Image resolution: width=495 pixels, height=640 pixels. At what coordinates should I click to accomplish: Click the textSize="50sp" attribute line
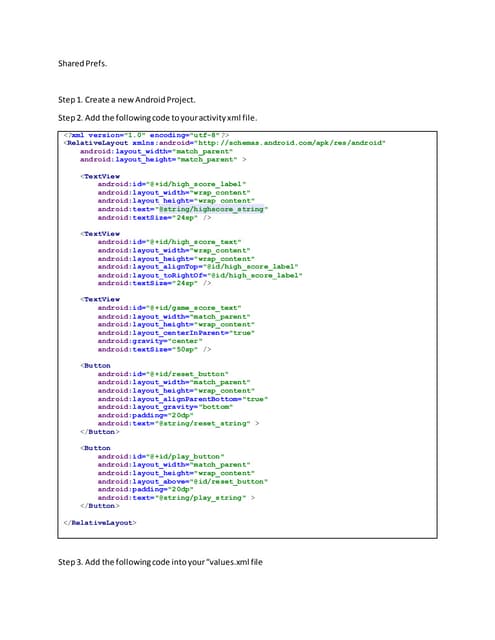tap(154, 349)
